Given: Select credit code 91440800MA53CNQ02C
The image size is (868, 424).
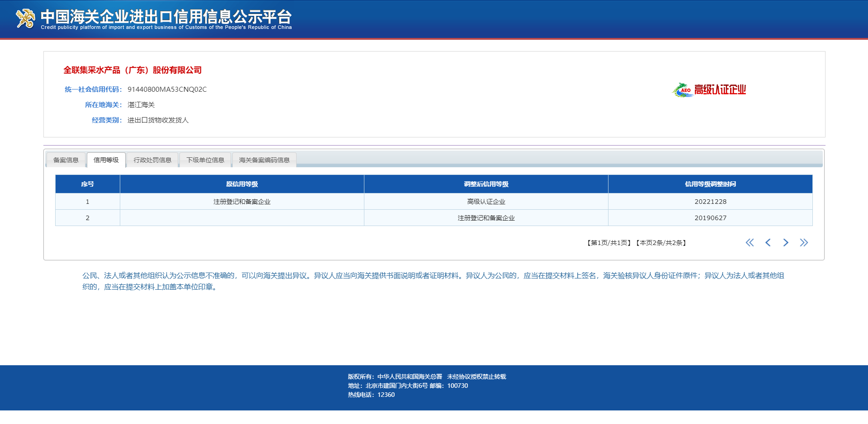Looking at the screenshot, I should coord(167,89).
